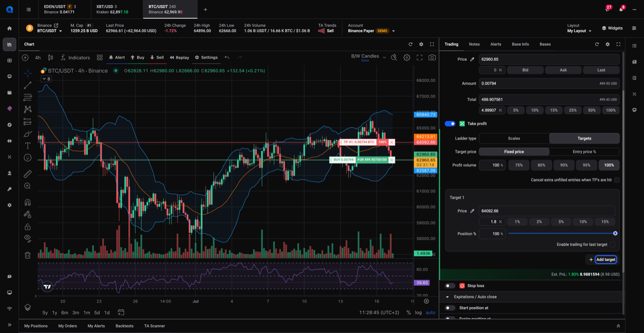Click the Target 1 Price input field

coord(546,211)
